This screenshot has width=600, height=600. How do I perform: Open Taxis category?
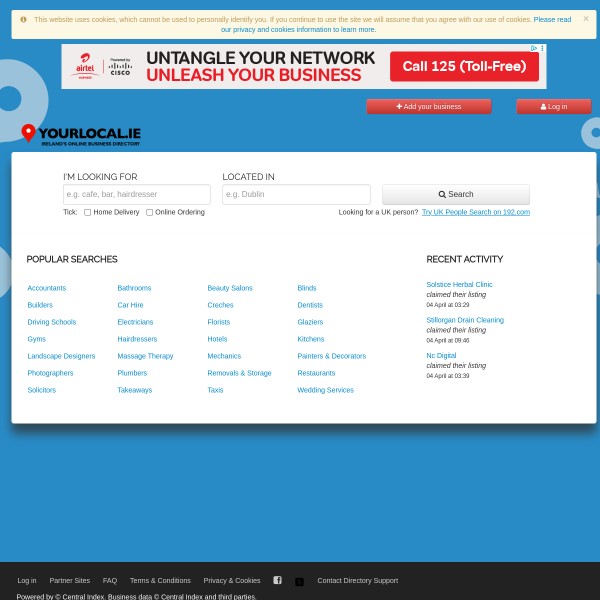tap(215, 390)
